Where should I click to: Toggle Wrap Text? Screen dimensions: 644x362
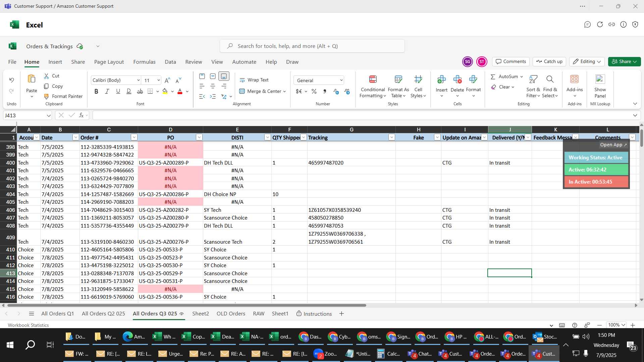click(254, 80)
